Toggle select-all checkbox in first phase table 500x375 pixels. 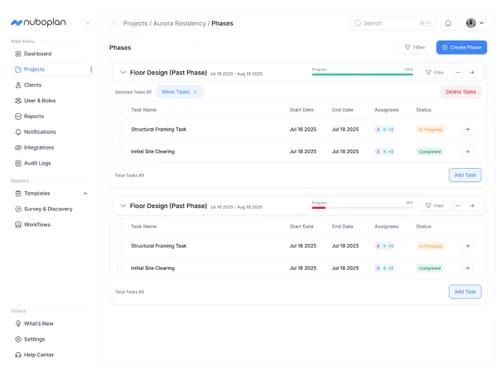[x=119, y=110]
